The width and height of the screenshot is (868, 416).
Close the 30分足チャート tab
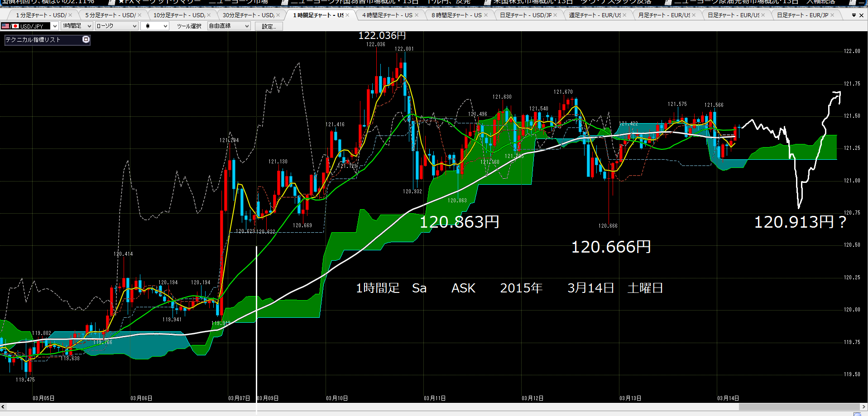(278, 15)
